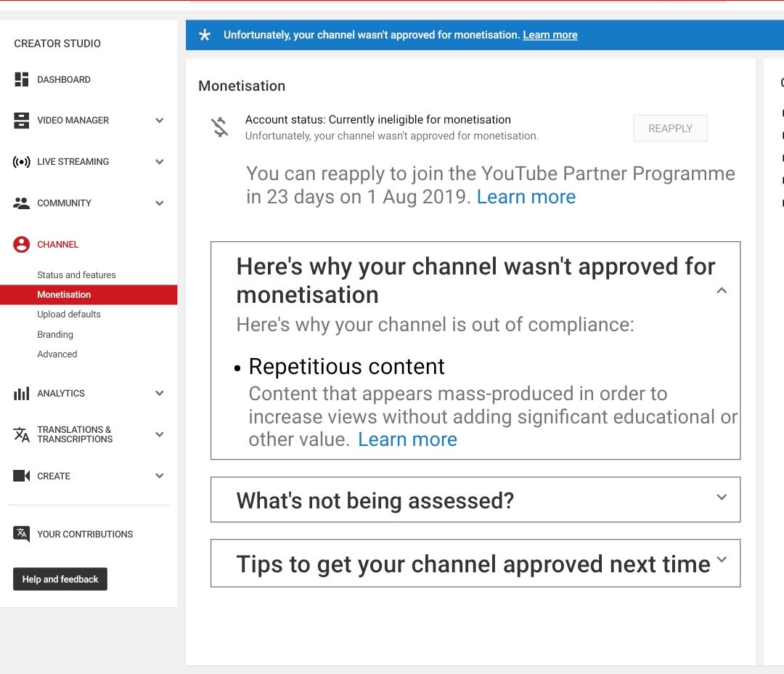The height and width of the screenshot is (674, 784).
Task: Click the red Channel avatar icon
Action: coord(22,245)
